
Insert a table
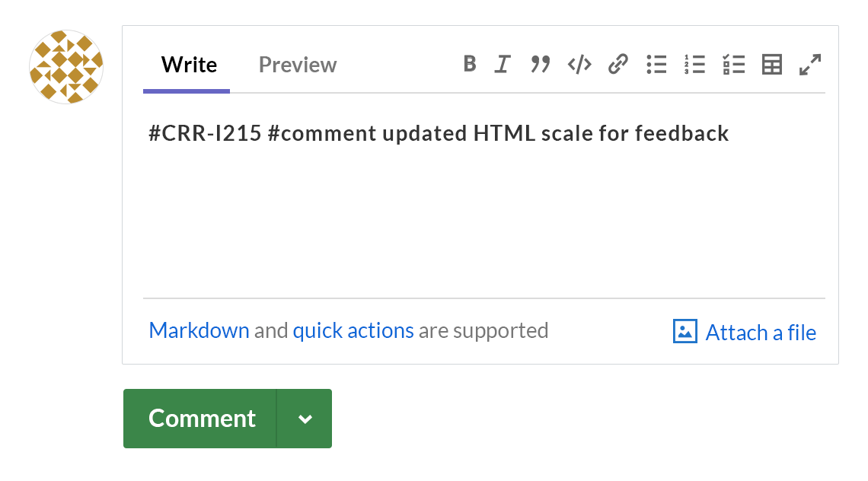coord(772,65)
